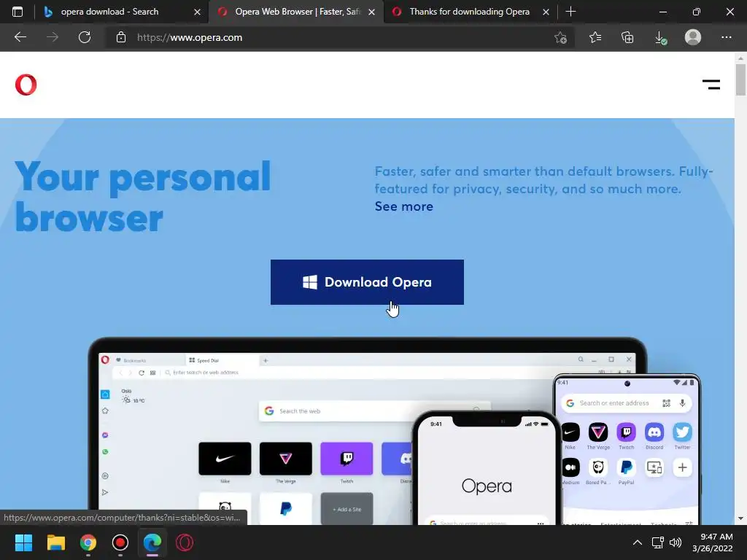Click the product screenshot hero image
The image size is (747, 560).
pyautogui.click(x=394, y=431)
